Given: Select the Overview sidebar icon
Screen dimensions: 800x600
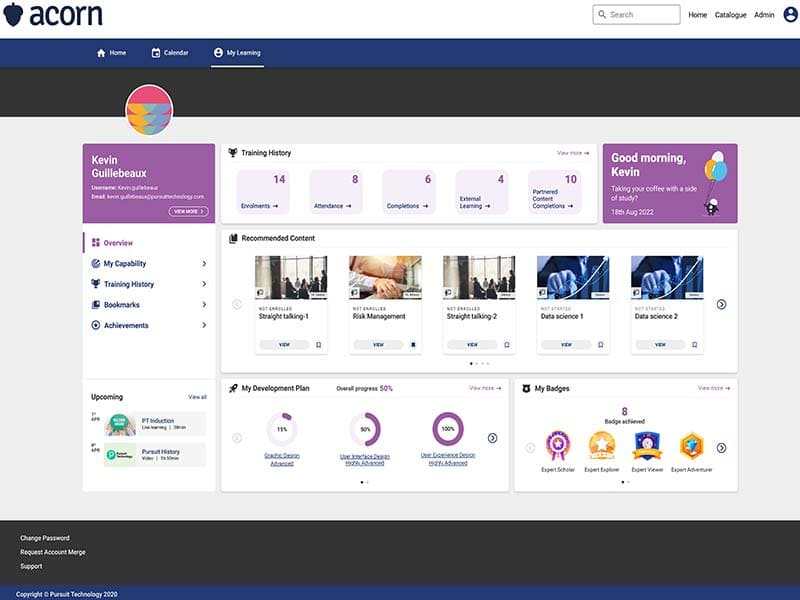Looking at the screenshot, I should [95, 242].
